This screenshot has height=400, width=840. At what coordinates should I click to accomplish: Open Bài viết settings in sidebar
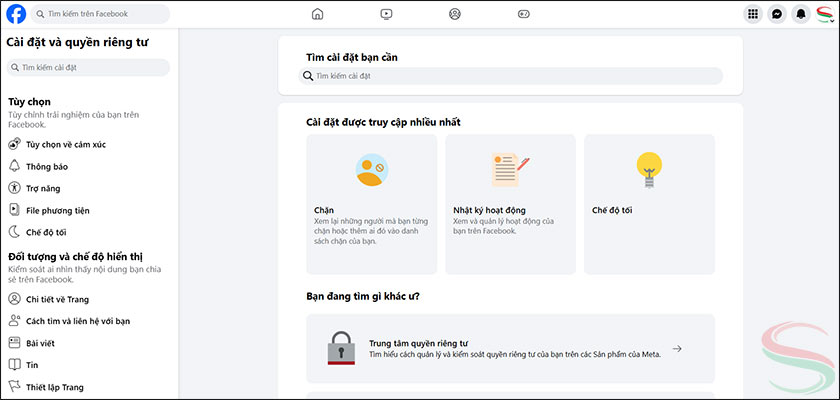40,343
